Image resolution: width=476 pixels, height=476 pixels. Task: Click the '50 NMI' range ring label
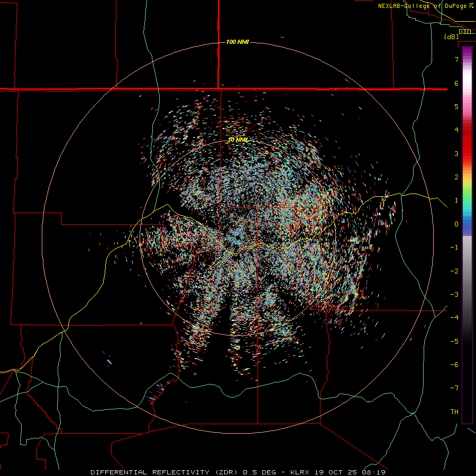237,140
